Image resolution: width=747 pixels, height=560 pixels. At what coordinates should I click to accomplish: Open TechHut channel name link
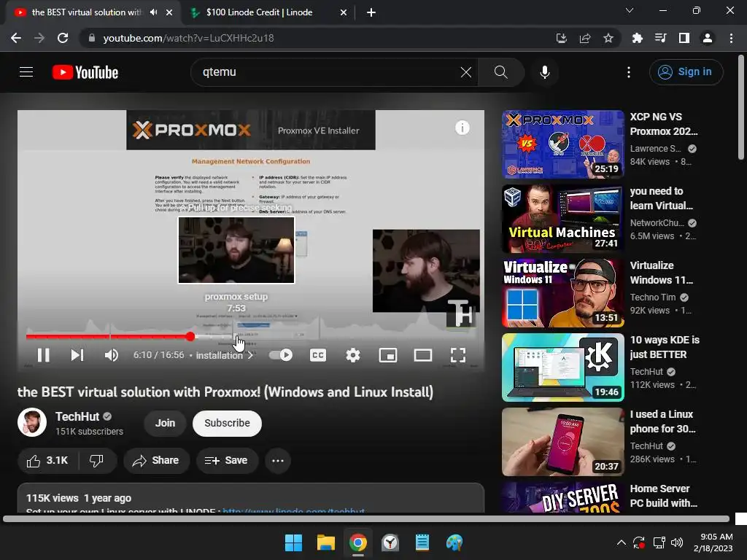[x=77, y=416]
